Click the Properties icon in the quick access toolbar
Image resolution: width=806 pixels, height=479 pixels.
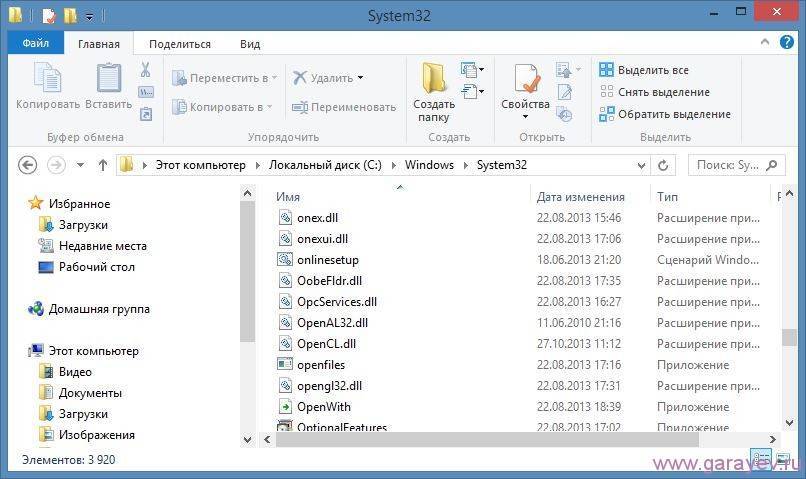point(48,16)
